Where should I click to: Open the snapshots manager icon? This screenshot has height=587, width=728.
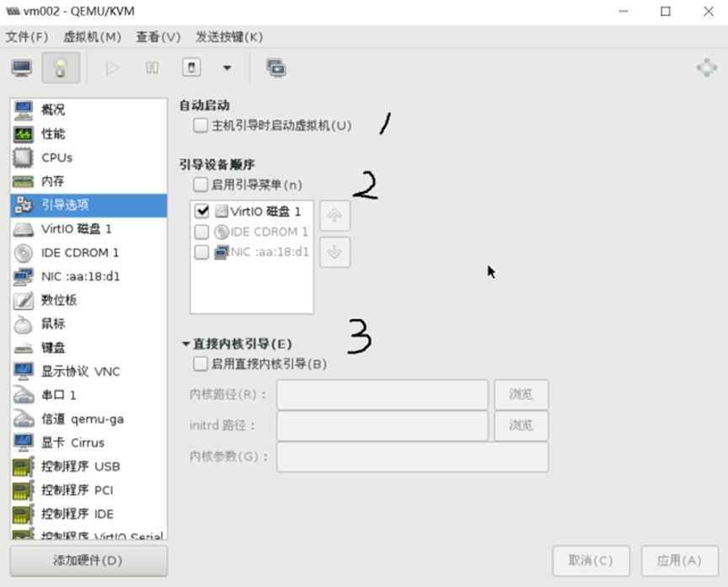(x=276, y=68)
